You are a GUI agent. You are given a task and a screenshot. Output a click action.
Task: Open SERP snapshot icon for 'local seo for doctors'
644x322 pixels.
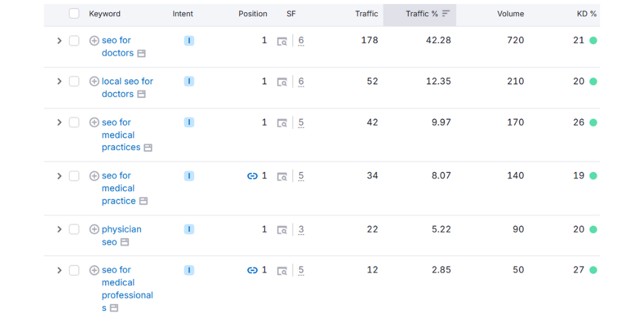(282, 82)
